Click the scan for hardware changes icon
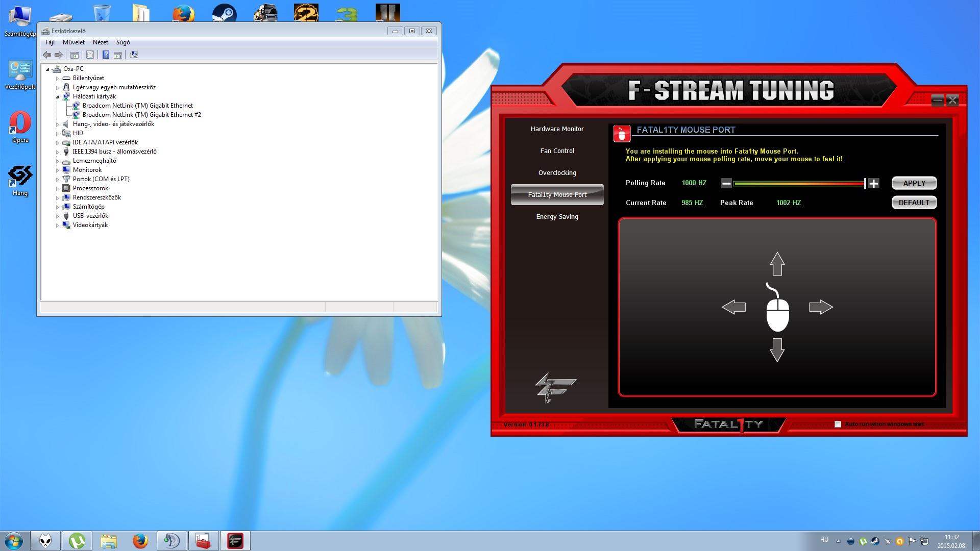Viewport: 980px width, 551px height. tap(134, 55)
